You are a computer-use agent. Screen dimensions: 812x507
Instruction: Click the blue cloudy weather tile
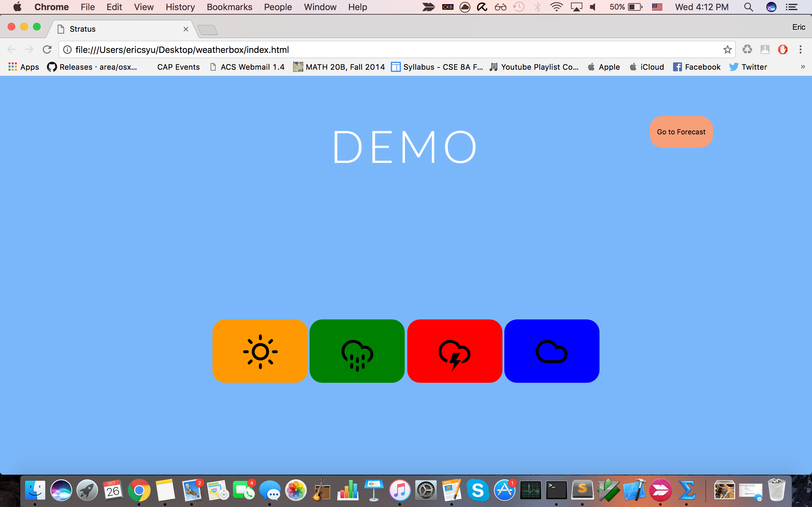click(552, 351)
